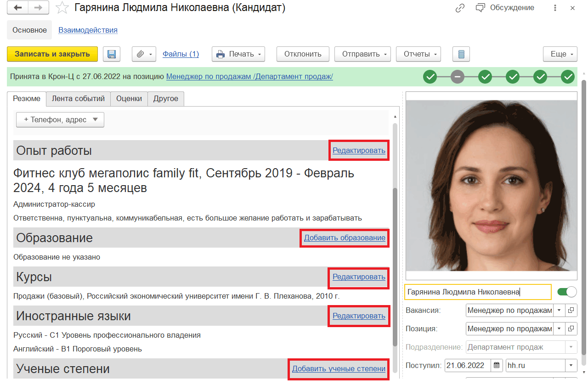Open the Оценки tab
Image resolution: width=588 pixels, height=385 pixels.
(129, 99)
